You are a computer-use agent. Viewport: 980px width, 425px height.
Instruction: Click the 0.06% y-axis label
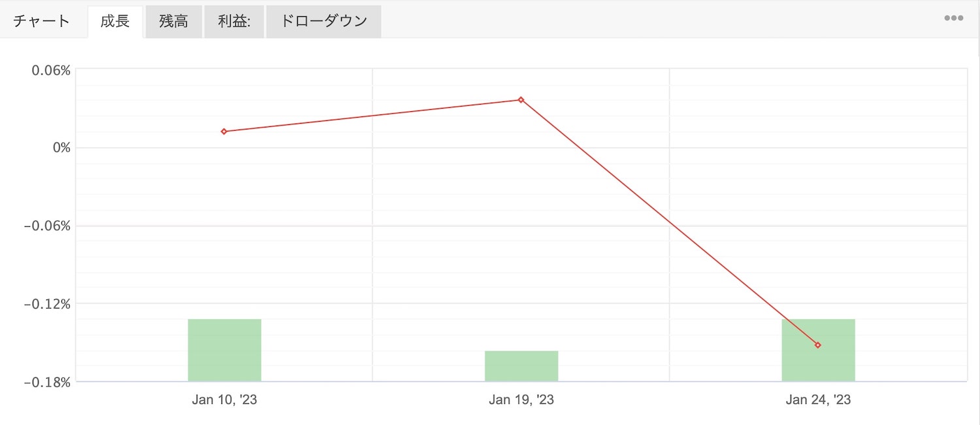tap(51, 70)
